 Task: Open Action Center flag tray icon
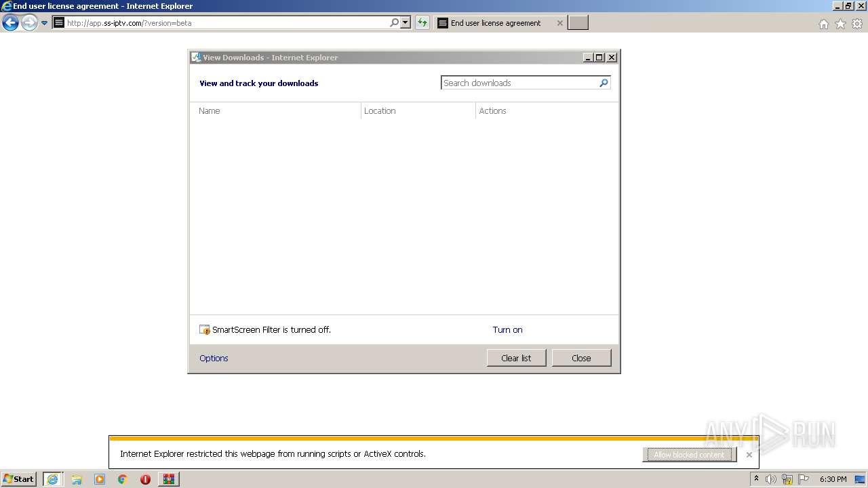pyautogui.click(x=804, y=479)
